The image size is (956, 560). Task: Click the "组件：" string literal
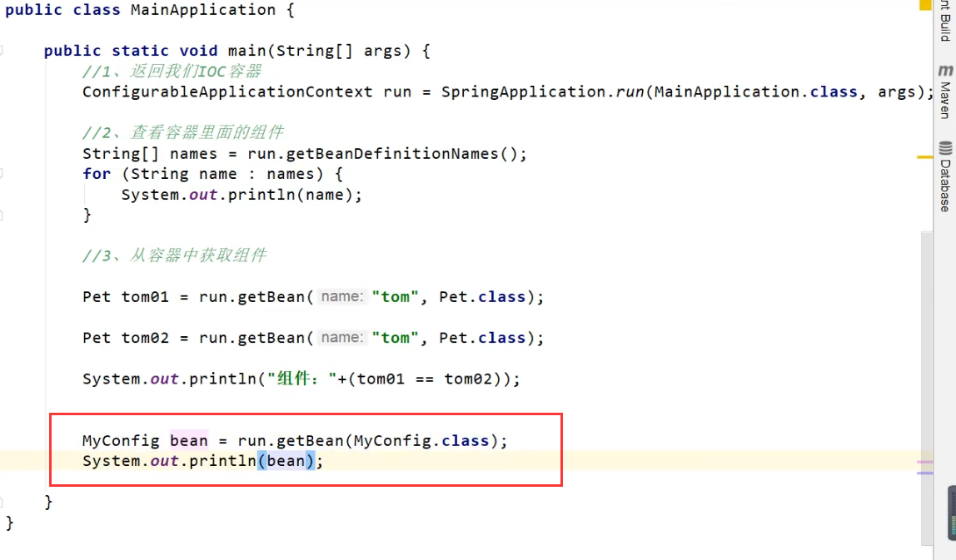coord(302,379)
